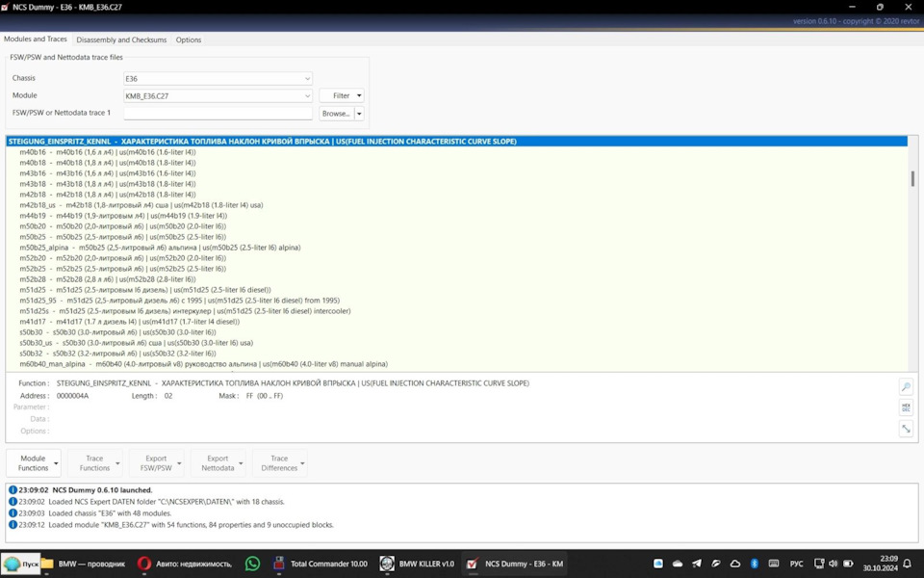Open the Trace Functions dropdown arrow

point(117,463)
